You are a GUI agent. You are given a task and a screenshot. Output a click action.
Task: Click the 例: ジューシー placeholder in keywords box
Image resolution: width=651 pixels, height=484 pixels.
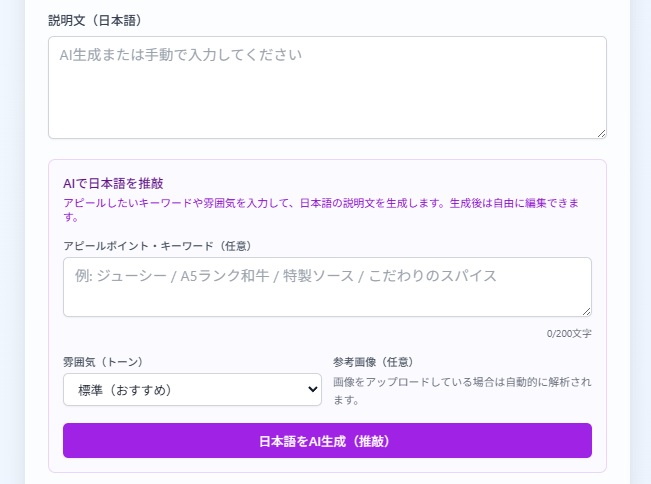click(120, 276)
